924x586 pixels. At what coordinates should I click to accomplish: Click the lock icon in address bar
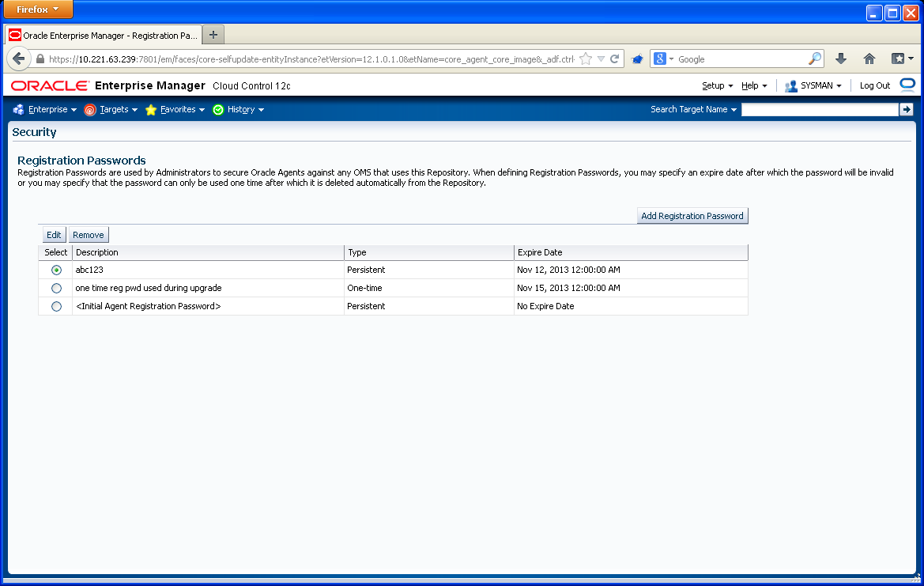pyautogui.click(x=40, y=59)
